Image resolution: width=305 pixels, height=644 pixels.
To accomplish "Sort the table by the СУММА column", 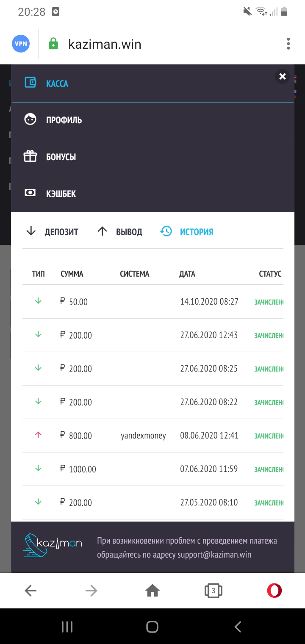I will (x=72, y=274).
